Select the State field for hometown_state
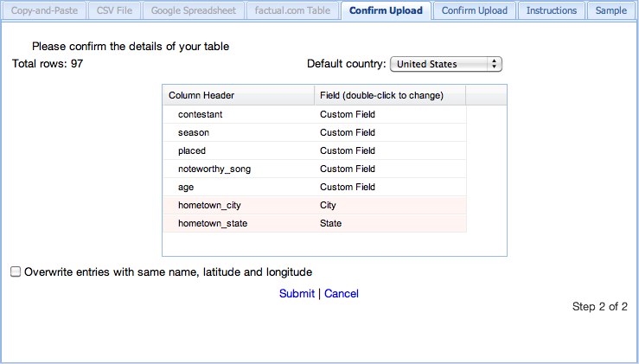The image size is (639, 364). click(x=330, y=223)
